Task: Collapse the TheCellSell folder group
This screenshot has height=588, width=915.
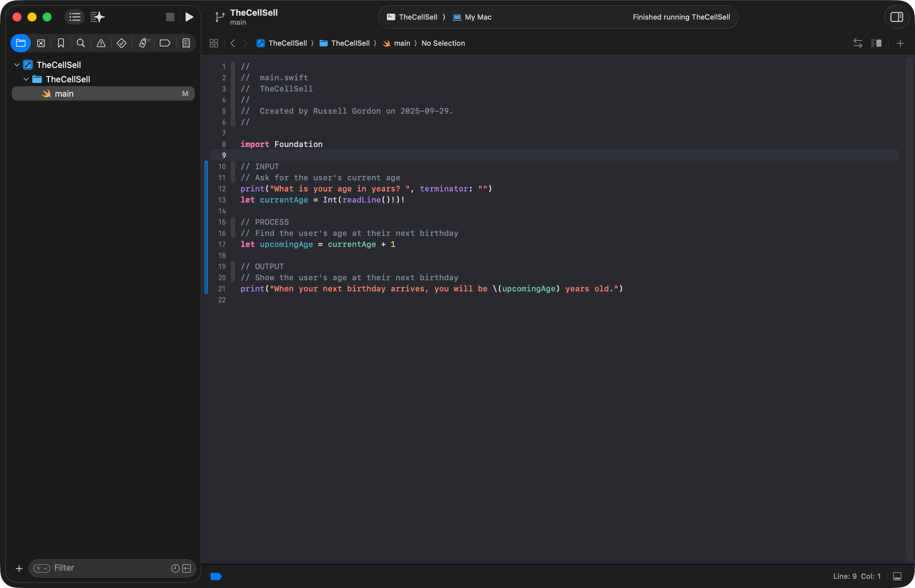Action: 26,79
